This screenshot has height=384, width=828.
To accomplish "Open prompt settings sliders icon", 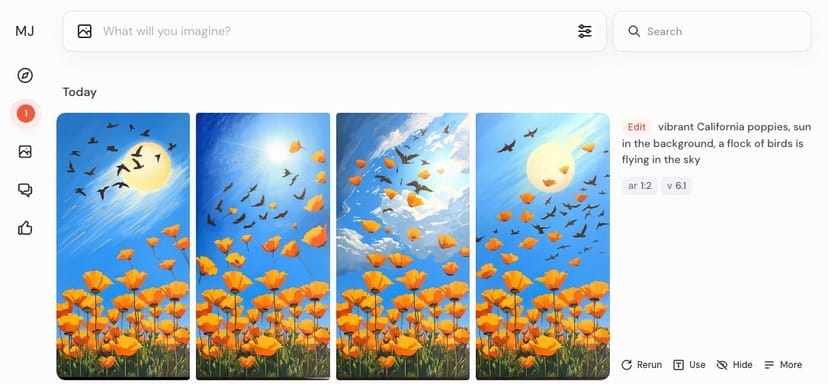I will point(585,31).
